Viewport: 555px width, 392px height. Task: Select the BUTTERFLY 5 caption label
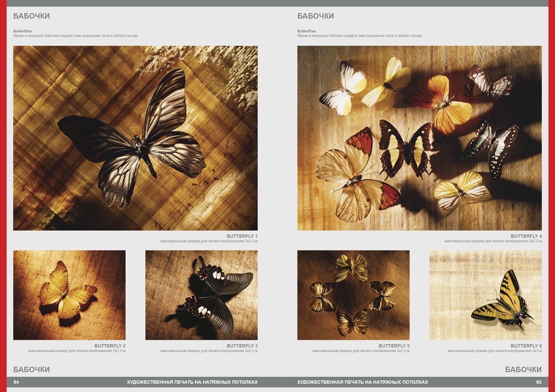coord(394,346)
